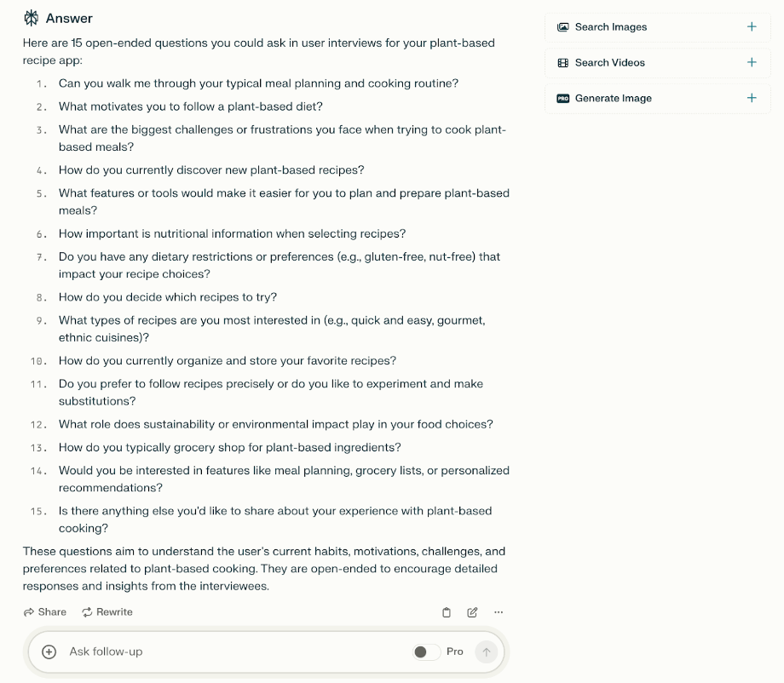Open the ellipsis more options menu
Viewport: 784px width, 683px height.
pyautogui.click(x=499, y=611)
